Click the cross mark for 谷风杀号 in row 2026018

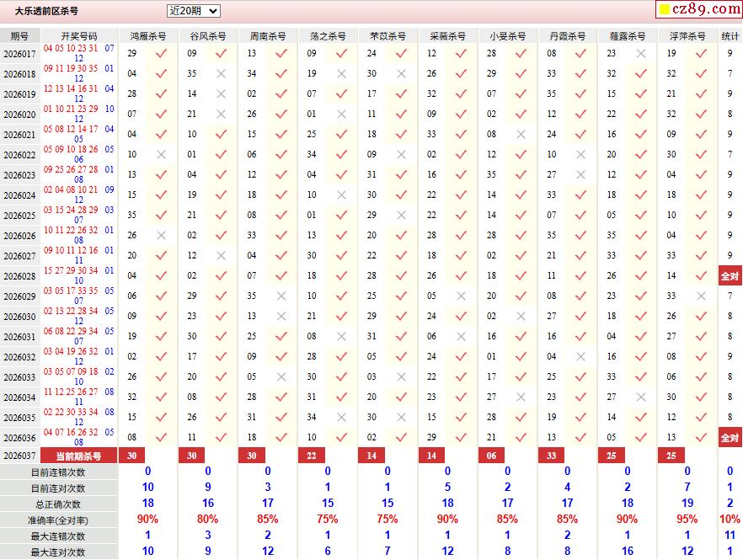click(221, 73)
